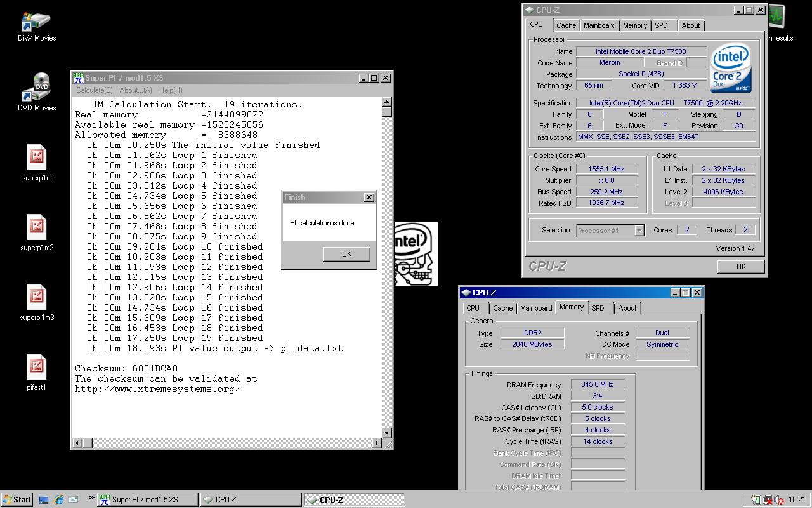Expand the quick launch chevron

click(91, 499)
